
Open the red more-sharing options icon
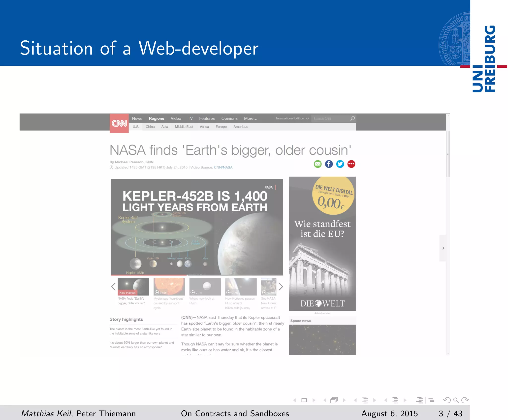pos(351,164)
